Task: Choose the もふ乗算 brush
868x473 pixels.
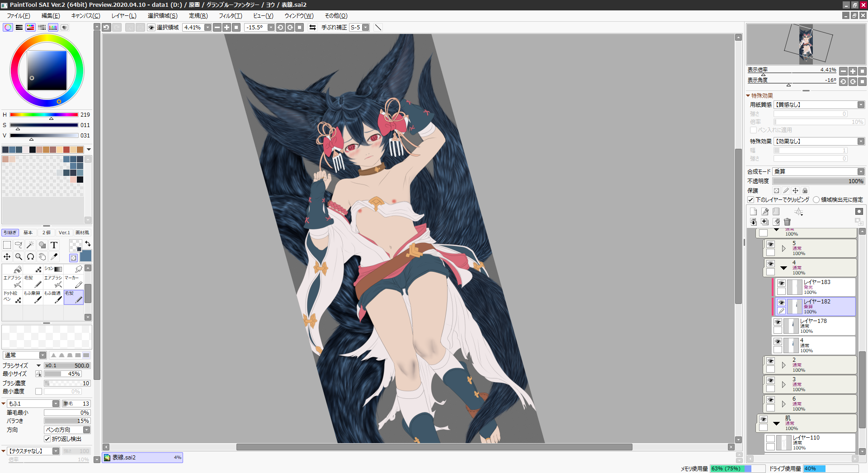Action: pyautogui.click(x=33, y=297)
